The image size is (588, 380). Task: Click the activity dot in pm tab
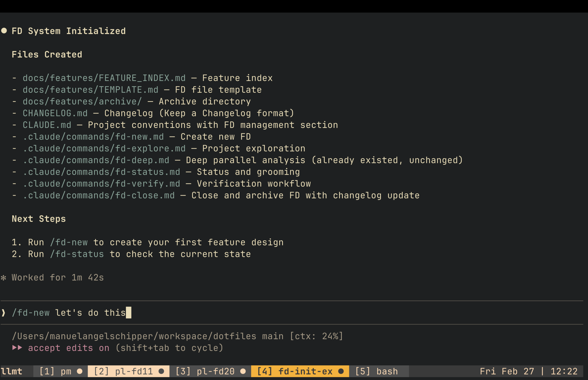pyautogui.click(x=79, y=371)
